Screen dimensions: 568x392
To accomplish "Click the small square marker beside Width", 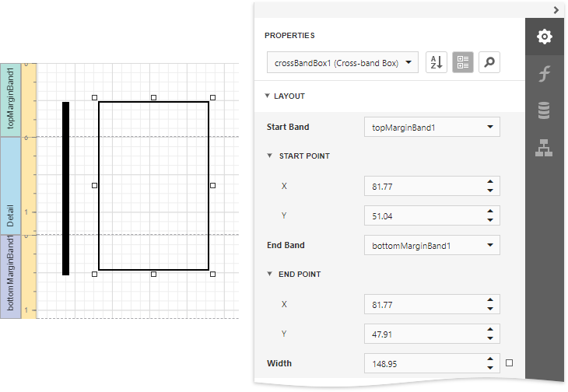I will [509, 362].
